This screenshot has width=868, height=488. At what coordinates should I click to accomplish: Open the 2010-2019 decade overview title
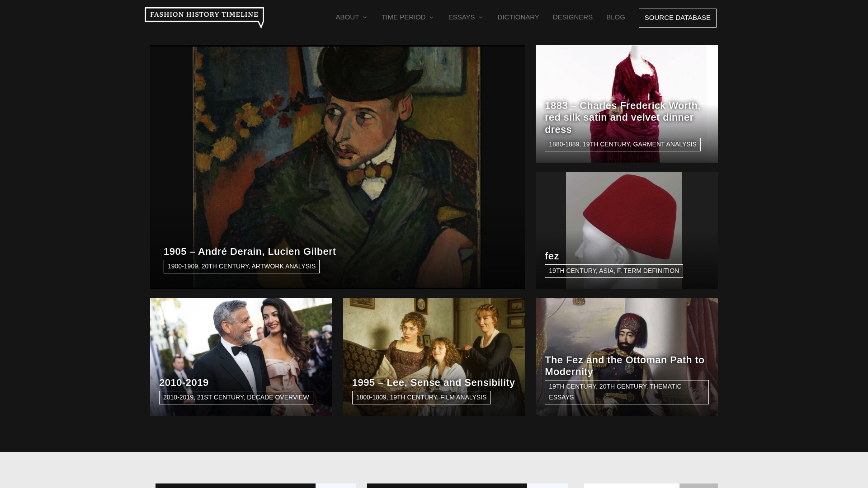point(184,383)
